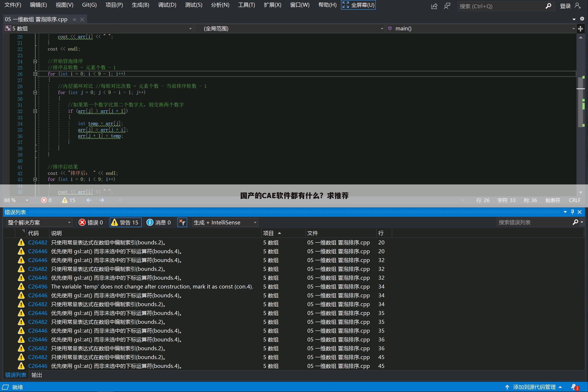Click the search icon in the error list search box
The height and width of the screenshot is (392, 588).
tap(575, 222)
